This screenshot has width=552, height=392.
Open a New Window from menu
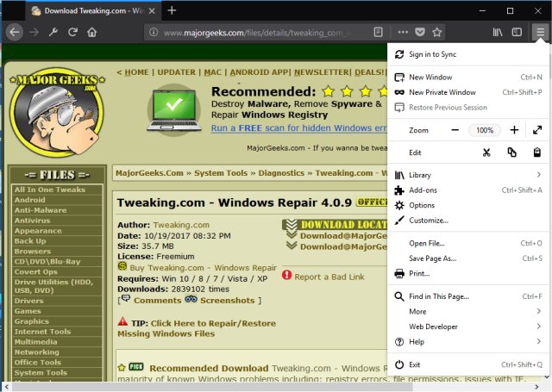468,77
